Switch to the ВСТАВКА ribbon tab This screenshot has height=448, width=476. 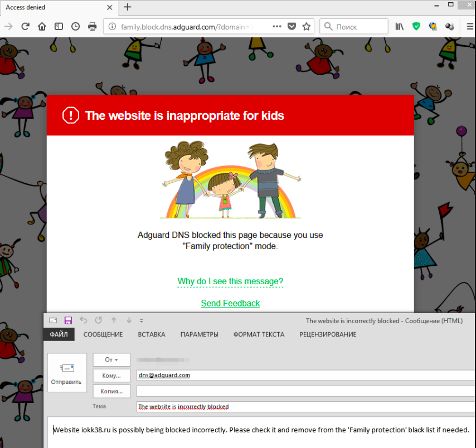(x=152, y=334)
